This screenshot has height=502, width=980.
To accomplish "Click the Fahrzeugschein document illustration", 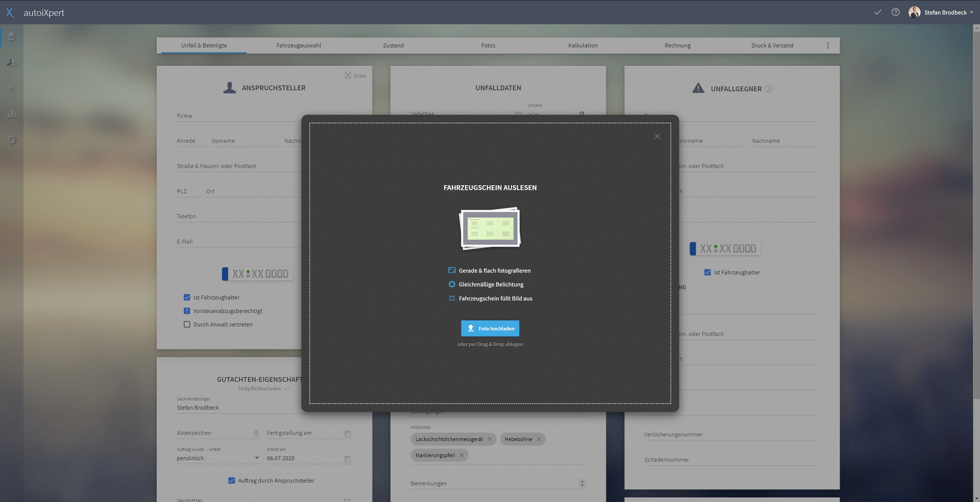I will (x=490, y=229).
